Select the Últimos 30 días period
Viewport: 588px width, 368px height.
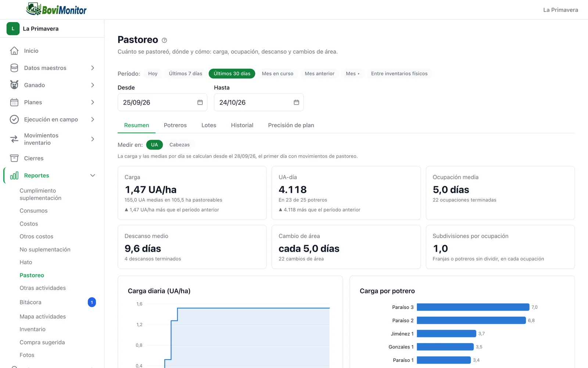232,74
